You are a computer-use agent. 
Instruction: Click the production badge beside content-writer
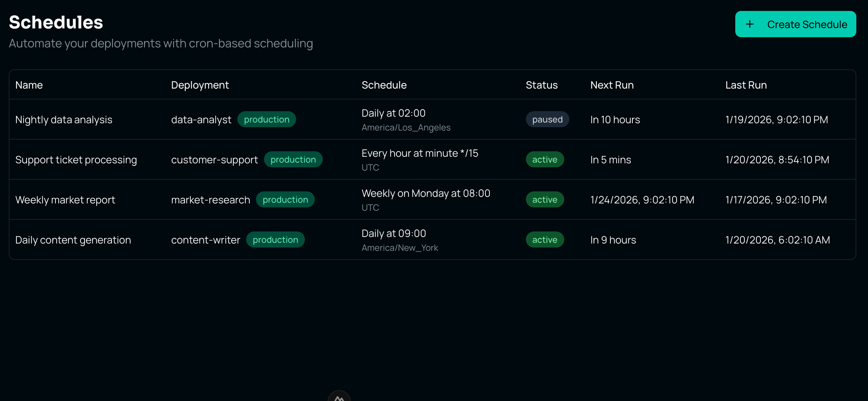tap(276, 240)
